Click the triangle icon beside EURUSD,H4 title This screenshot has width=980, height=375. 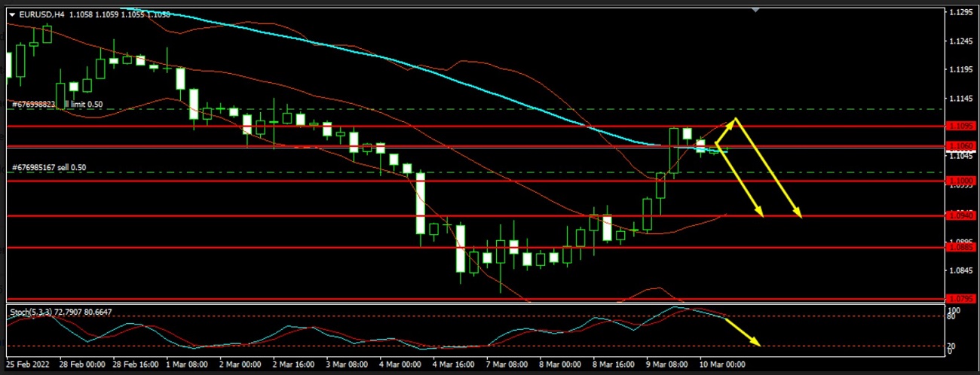[x=11, y=14]
